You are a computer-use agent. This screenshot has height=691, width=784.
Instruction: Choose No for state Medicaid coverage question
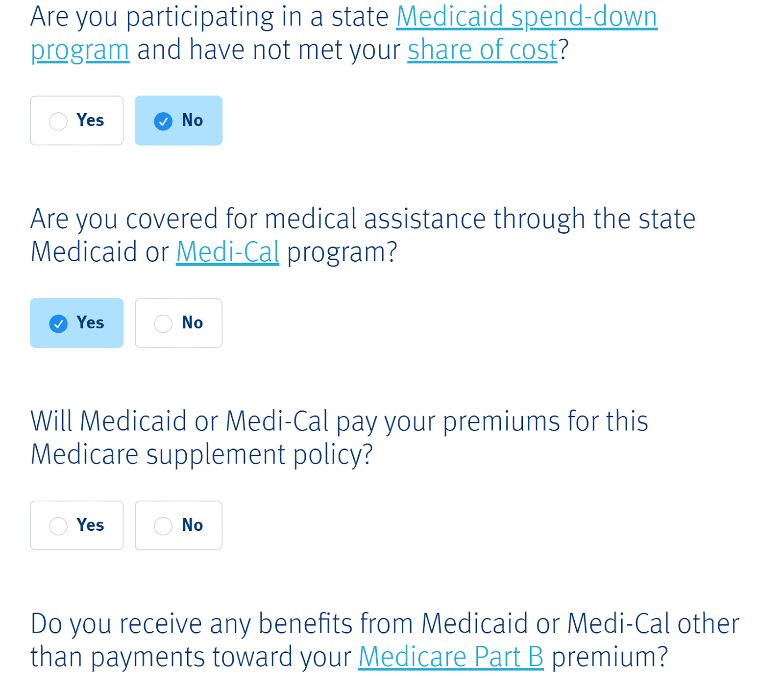click(x=178, y=323)
